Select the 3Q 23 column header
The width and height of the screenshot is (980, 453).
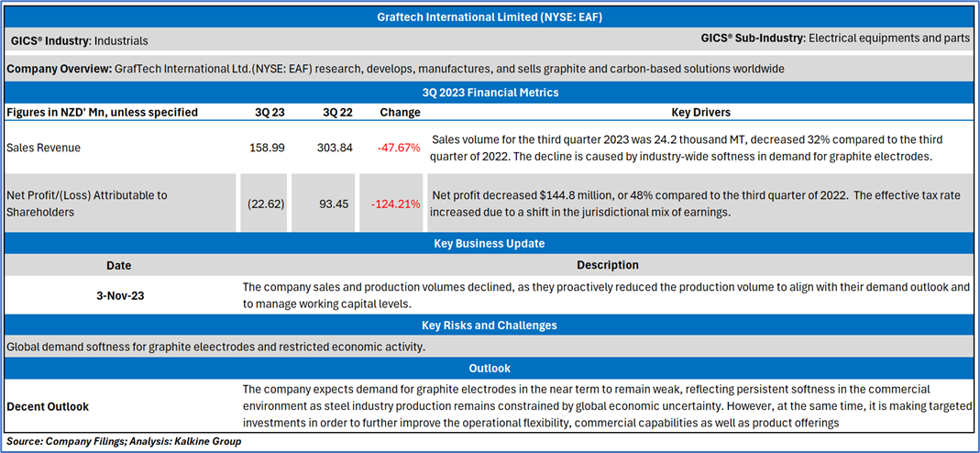pyautogui.click(x=269, y=112)
